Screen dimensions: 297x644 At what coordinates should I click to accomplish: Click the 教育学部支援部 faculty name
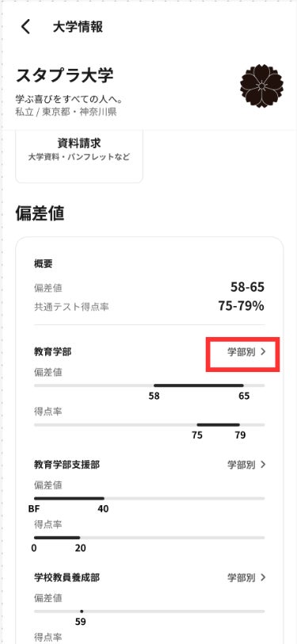67,465
